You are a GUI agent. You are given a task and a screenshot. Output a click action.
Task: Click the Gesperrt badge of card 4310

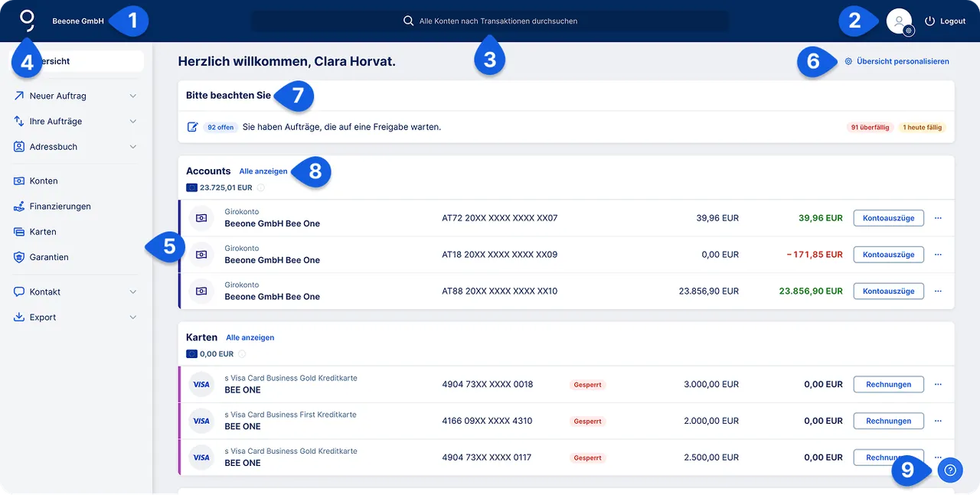[588, 422]
